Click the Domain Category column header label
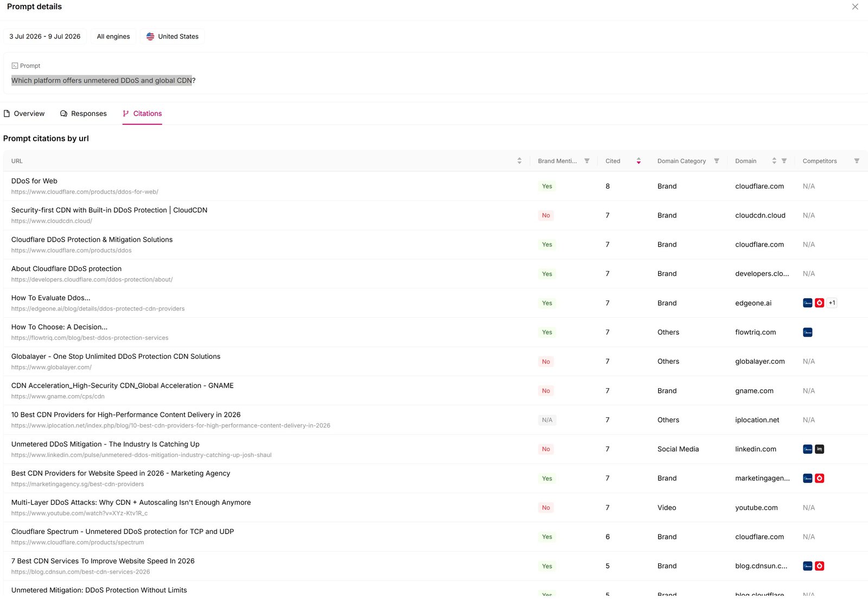868x605 pixels. (x=681, y=161)
